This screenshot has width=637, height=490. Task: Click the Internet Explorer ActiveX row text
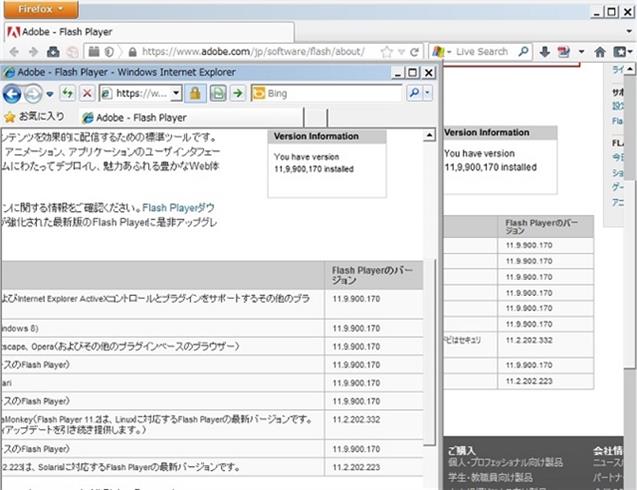tap(156, 299)
